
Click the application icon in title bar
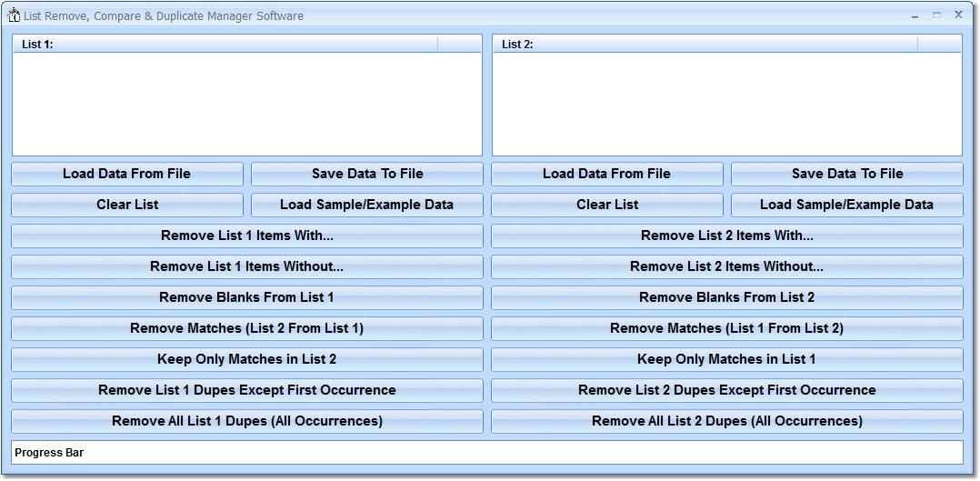pyautogui.click(x=14, y=15)
